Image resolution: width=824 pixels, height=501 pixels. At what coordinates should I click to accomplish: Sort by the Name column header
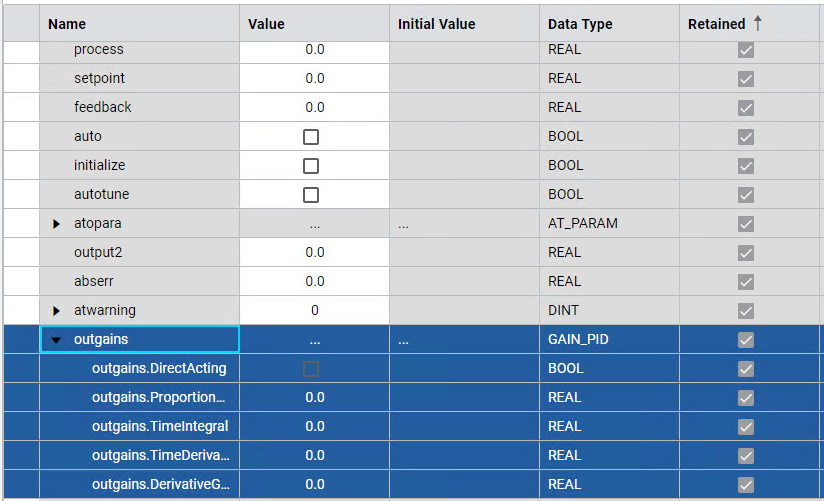[67, 24]
